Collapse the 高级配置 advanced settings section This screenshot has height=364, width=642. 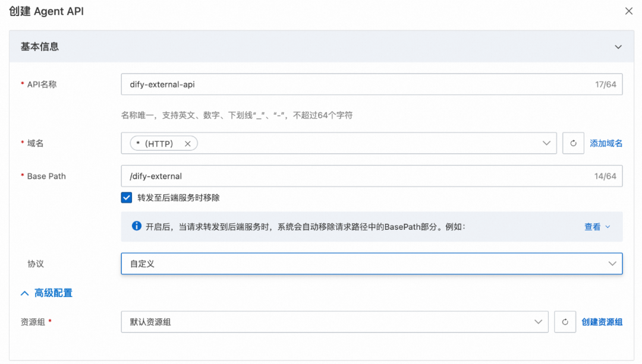pyautogui.click(x=24, y=293)
